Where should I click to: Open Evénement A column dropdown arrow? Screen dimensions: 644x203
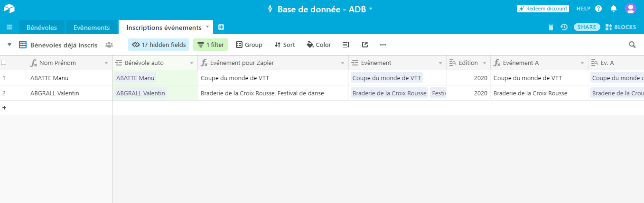coord(582,63)
